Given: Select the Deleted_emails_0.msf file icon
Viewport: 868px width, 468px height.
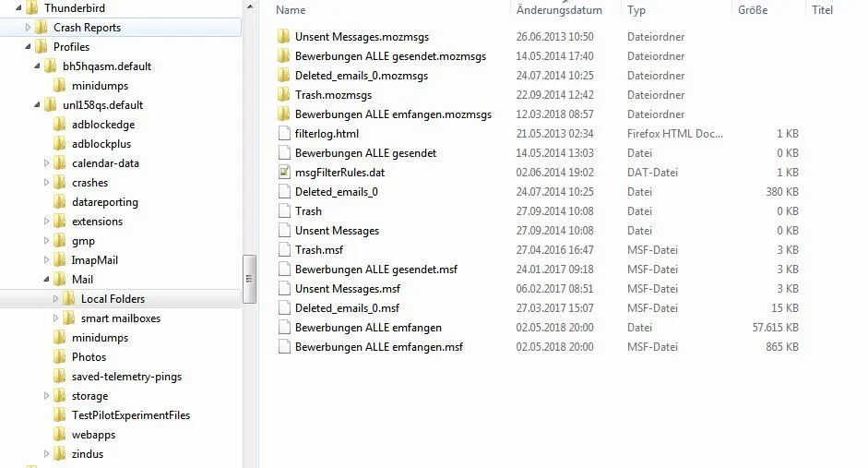Looking at the screenshot, I should (284, 308).
